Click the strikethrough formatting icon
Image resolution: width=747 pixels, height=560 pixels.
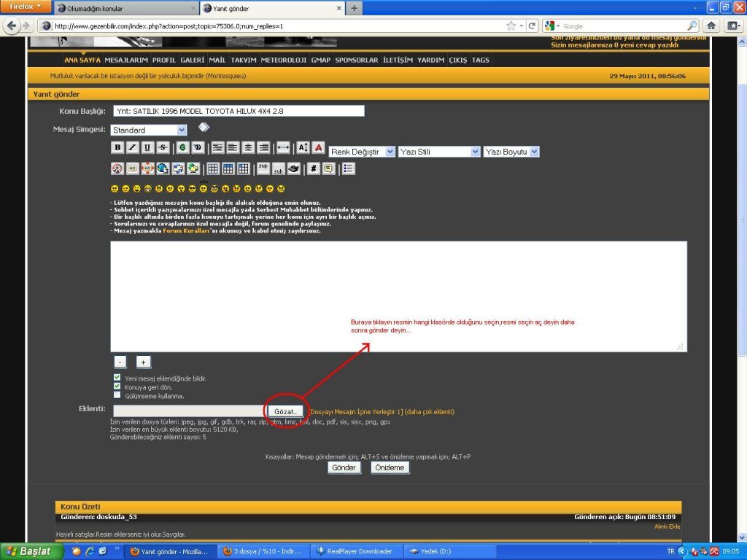(163, 147)
